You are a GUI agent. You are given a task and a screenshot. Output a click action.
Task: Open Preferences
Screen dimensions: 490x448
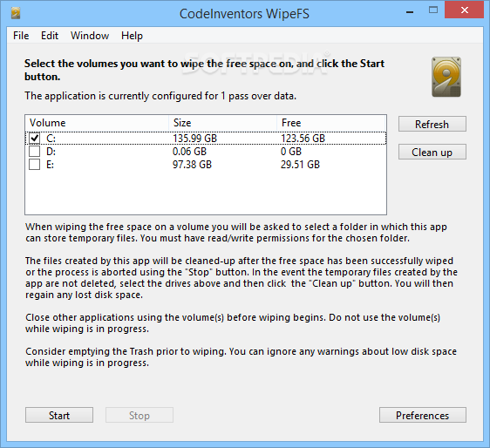point(423,415)
